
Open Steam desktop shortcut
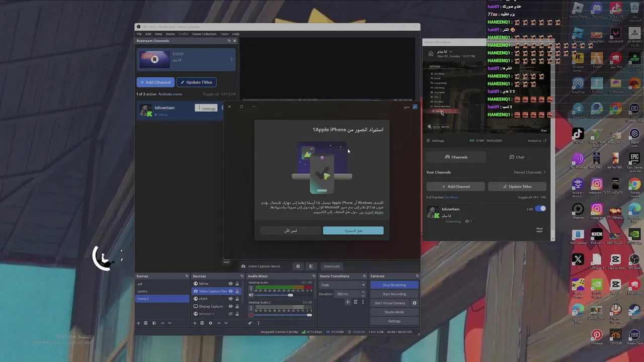pos(634,312)
